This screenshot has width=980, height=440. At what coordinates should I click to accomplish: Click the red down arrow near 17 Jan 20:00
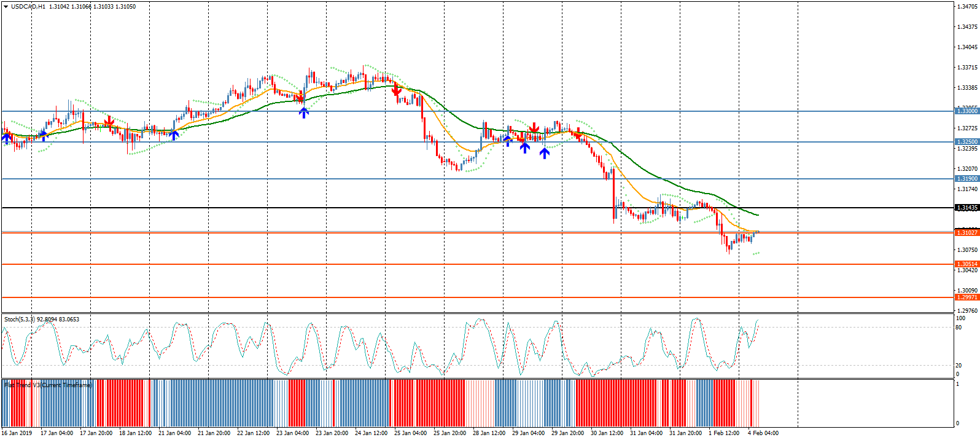tap(109, 120)
